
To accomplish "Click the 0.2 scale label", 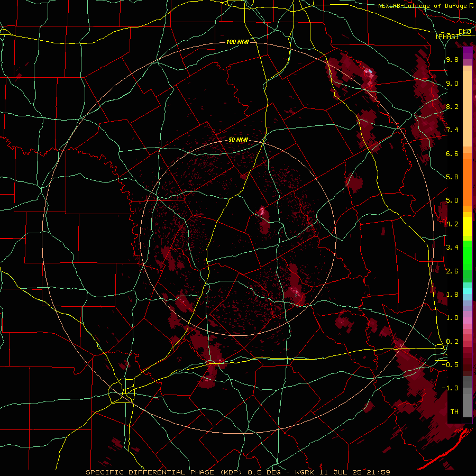I will point(452,342).
